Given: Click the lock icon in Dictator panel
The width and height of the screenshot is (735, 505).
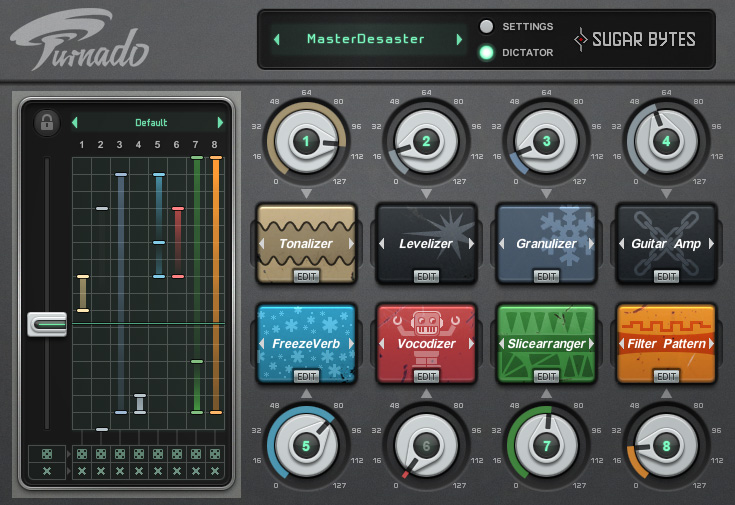Looking at the screenshot, I should click(x=46, y=122).
